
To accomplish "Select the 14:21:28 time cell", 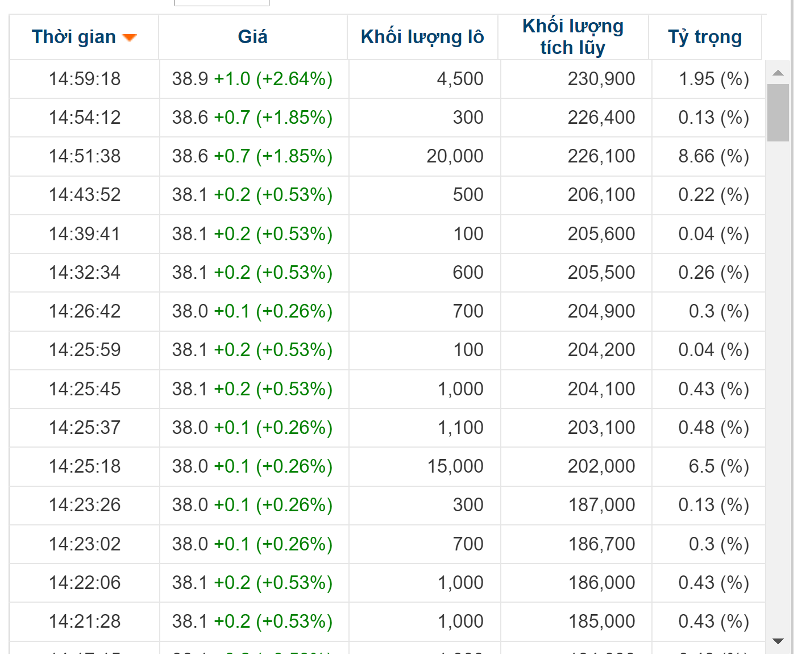I will [85, 621].
